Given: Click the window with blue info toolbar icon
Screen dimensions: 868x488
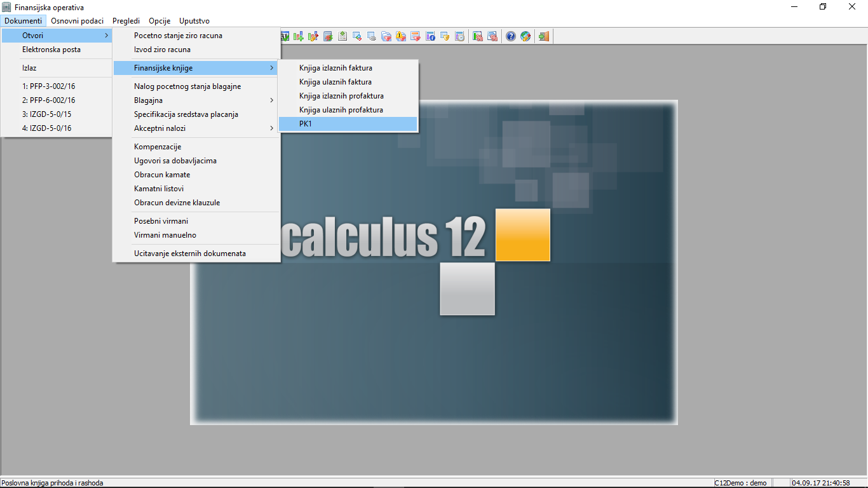Looking at the screenshot, I should (x=430, y=36).
